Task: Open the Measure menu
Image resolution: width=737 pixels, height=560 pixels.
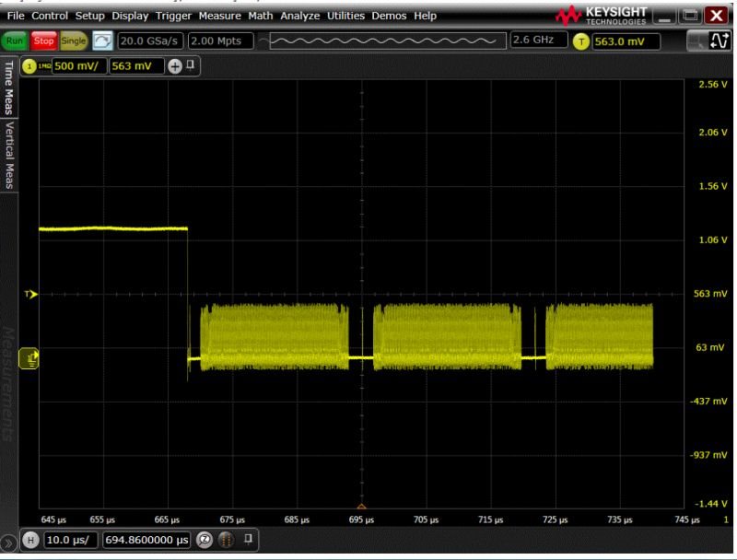Action: click(219, 16)
